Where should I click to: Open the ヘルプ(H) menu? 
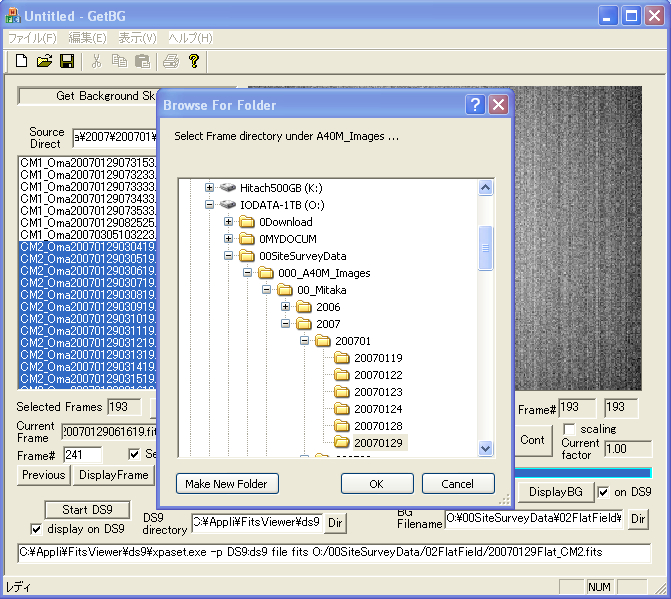(190, 38)
